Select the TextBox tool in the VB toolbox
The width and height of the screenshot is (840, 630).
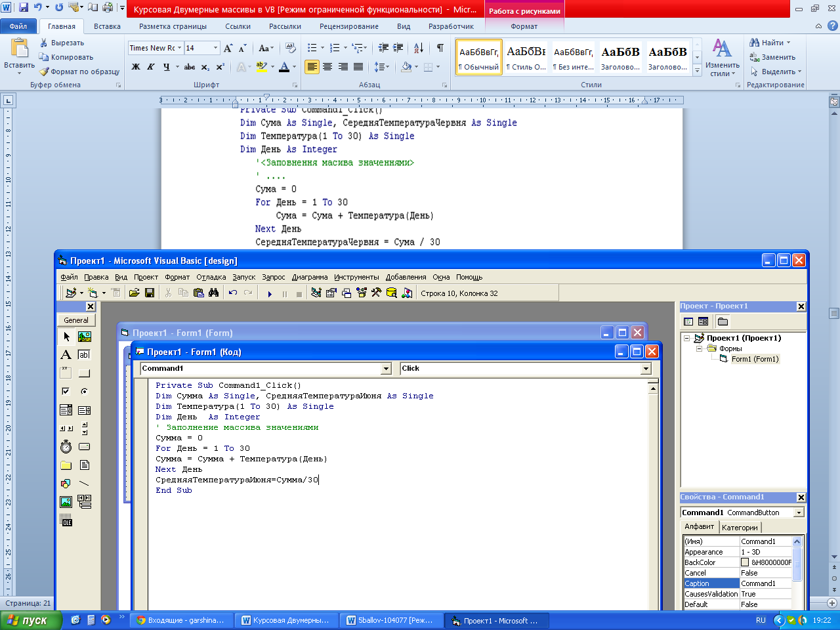click(85, 355)
